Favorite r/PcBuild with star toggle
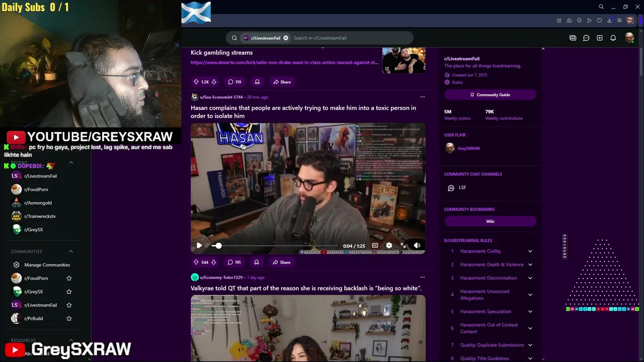The height and width of the screenshot is (362, 644). [x=69, y=318]
